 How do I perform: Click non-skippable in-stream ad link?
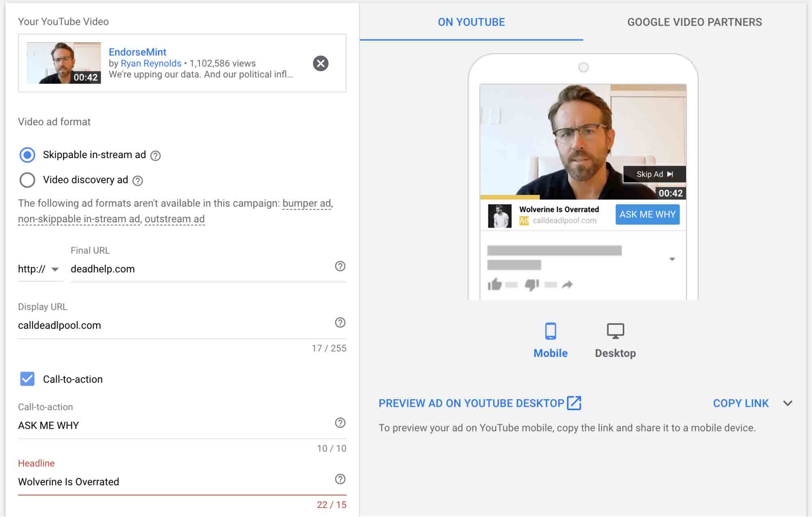coord(79,219)
